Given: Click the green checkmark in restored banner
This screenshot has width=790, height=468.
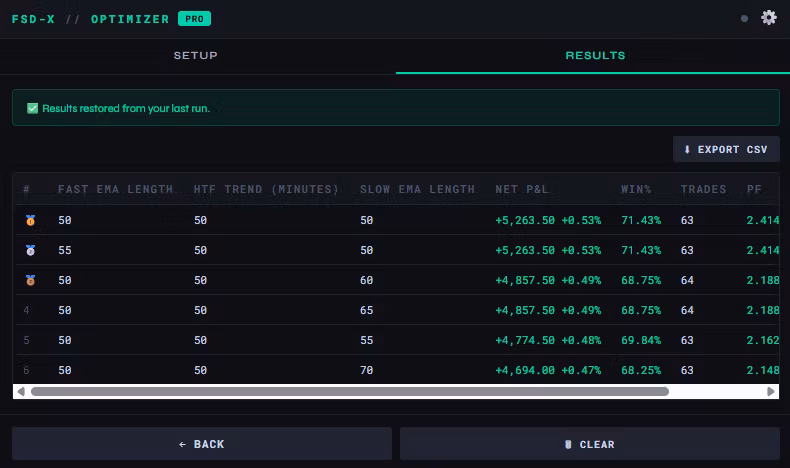Looking at the screenshot, I should 32,108.
